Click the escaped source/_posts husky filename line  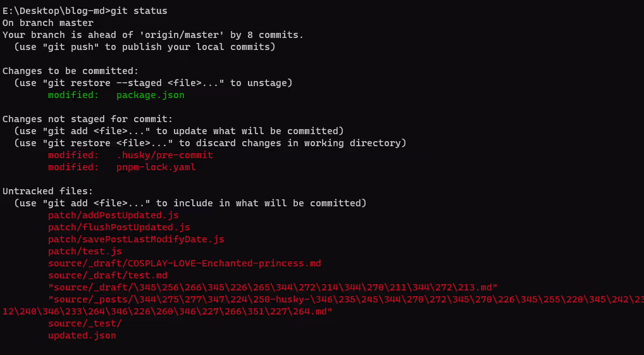pyautogui.click(x=323, y=305)
